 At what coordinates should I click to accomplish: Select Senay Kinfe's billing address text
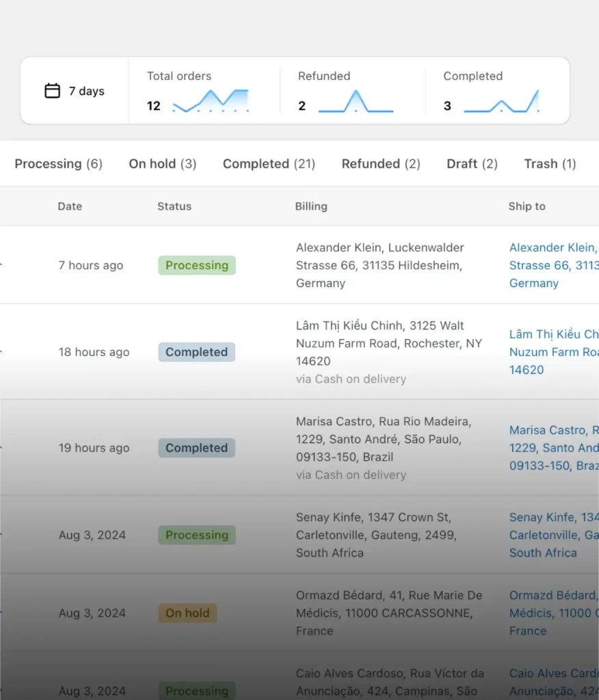tap(376, 535)
